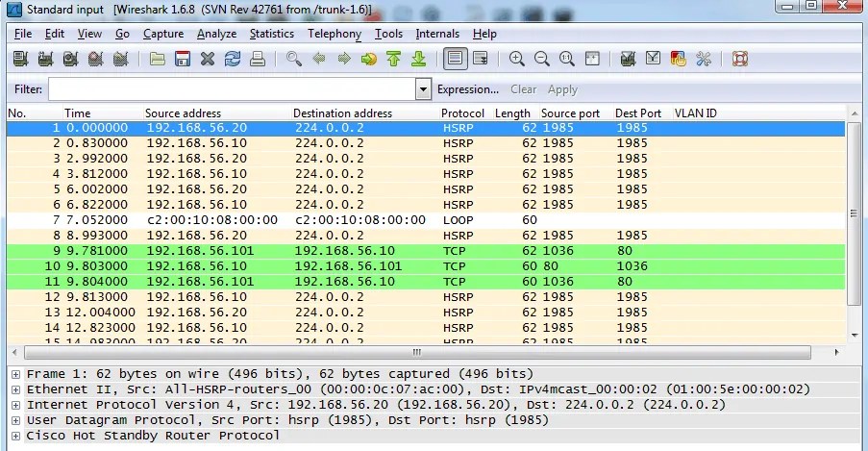Go to packet number icon

[369, 59]
